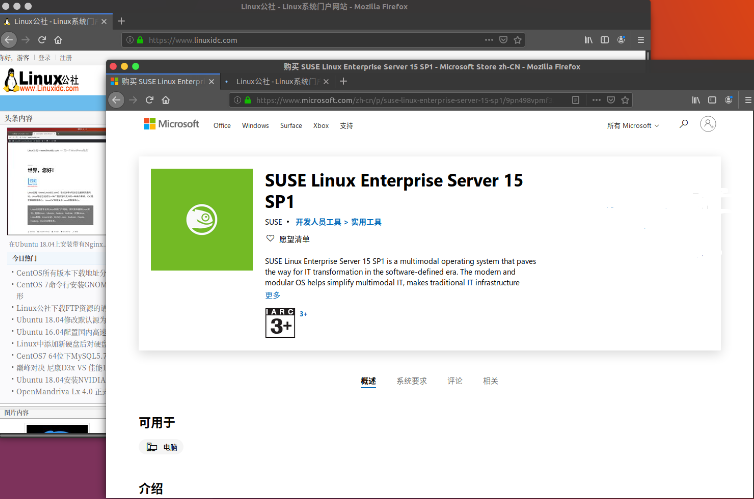Open the Office menu link
Image resolution: width=754 pixels, height=499 pixels.
coord(222,125)
